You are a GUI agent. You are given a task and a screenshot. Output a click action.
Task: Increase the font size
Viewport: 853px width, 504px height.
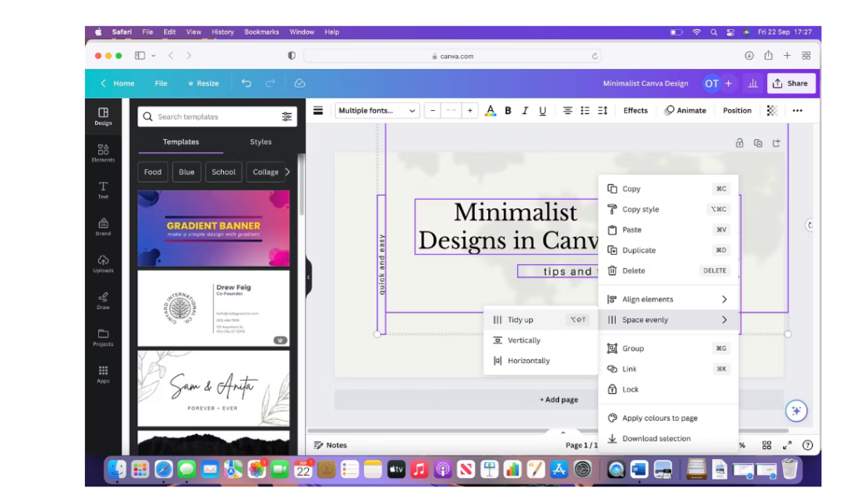point(470,111)
